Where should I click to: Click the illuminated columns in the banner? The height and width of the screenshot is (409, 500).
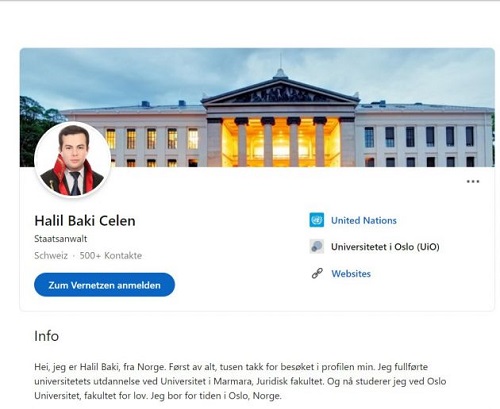tap(281, 143)
